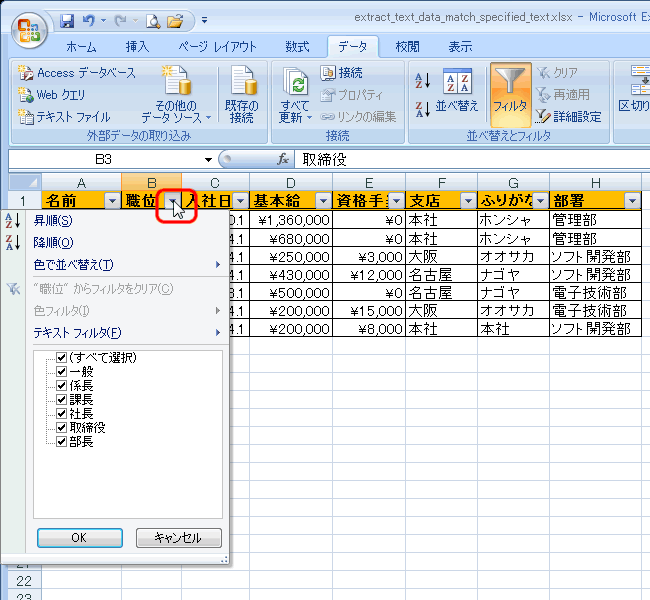Uncheck the 課長 checkbox
The height and width of the screenshot is (600, 650).
pos(61,400)
